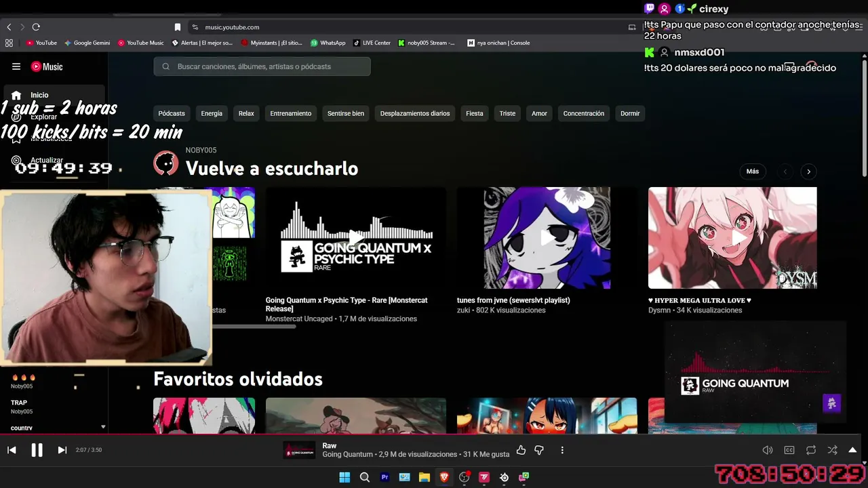Select the Fiesta mood chip

tap(475, 113)
